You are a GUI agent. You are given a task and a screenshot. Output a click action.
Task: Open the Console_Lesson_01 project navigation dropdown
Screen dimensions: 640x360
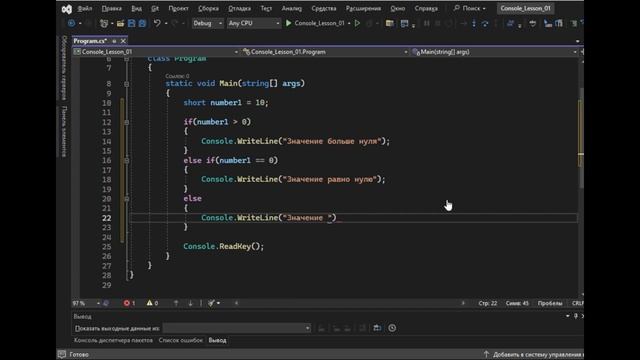156,52
